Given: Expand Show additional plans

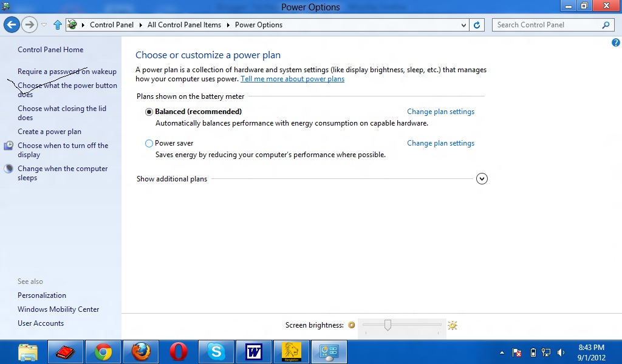Looking at the screenshot, I should click(x=482, y=178).
